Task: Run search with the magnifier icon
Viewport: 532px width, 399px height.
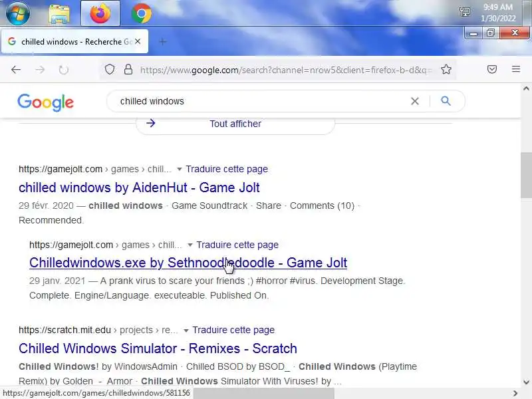Action: tap(446, 101)
